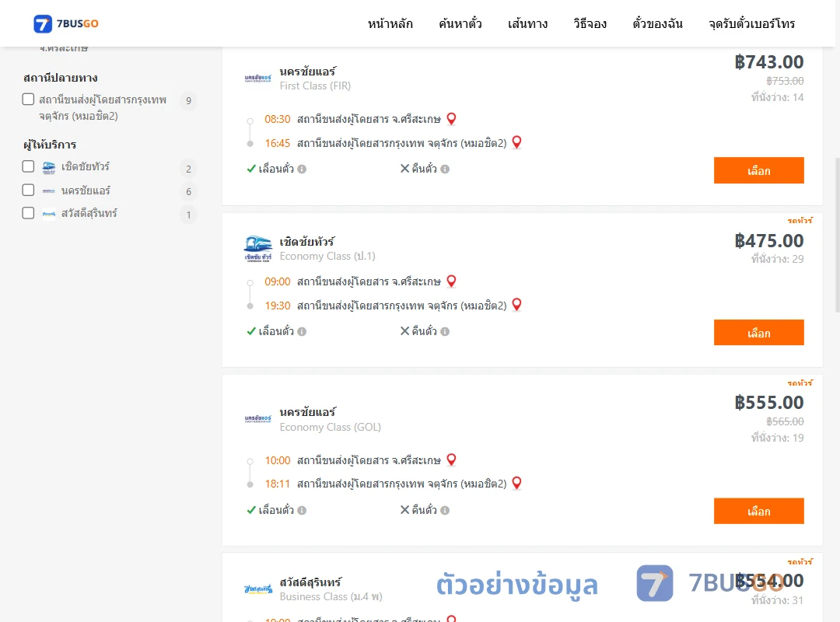Show คืนตั๋ว info icon on ฿555 trip
The width and height of the screenshot is (840, 622).
pyautogui.click(x=445, y=511)
